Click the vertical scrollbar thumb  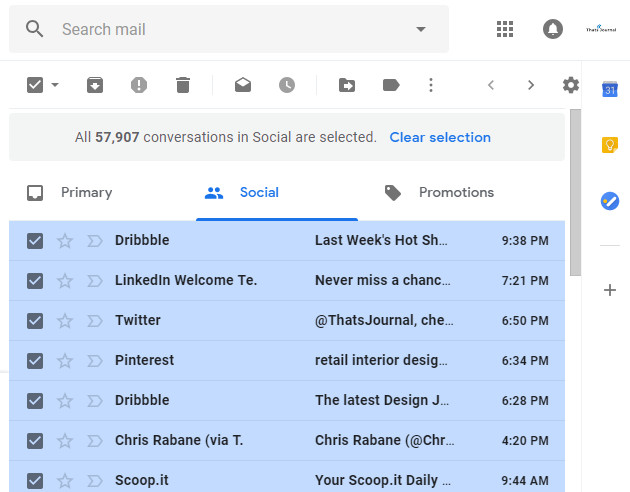tap(575, 192)
